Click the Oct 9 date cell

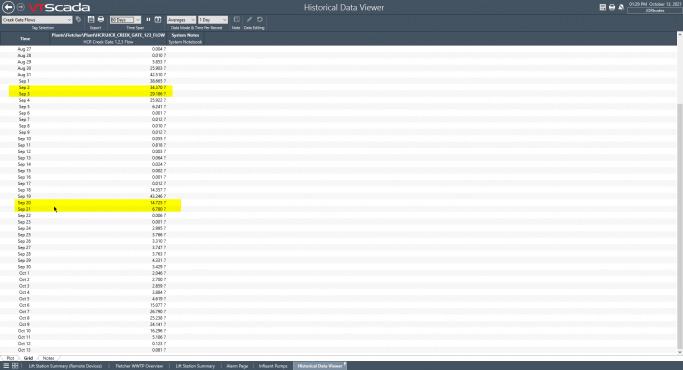tap(24, 324)
